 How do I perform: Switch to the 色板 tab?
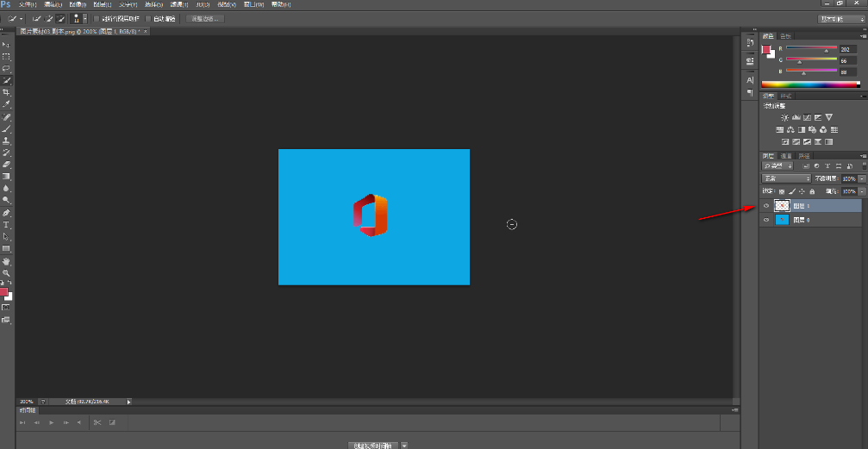pyautogui.click(x=784, y=36)
